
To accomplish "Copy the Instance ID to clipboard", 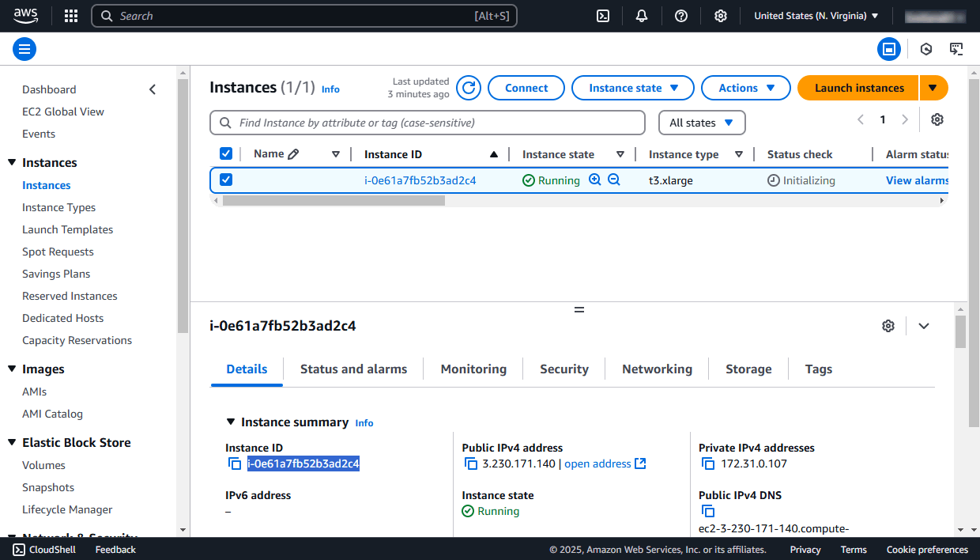I will coord(235,464).
